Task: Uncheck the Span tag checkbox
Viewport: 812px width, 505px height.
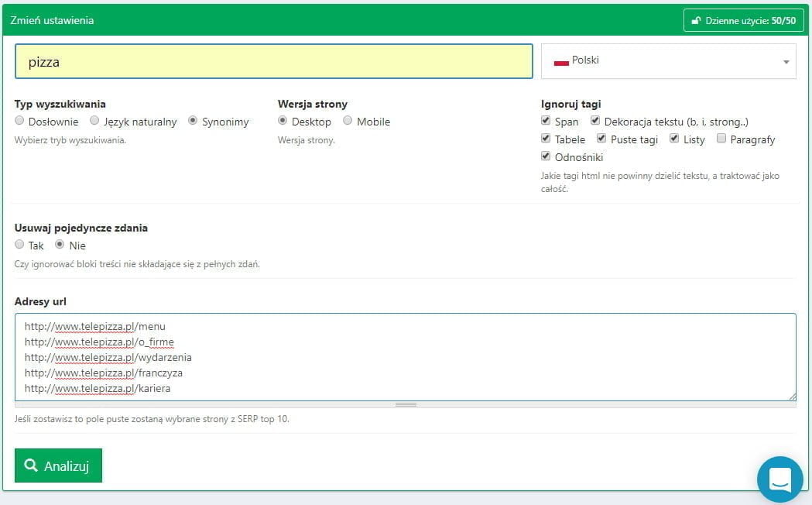Action: [546, 121]
